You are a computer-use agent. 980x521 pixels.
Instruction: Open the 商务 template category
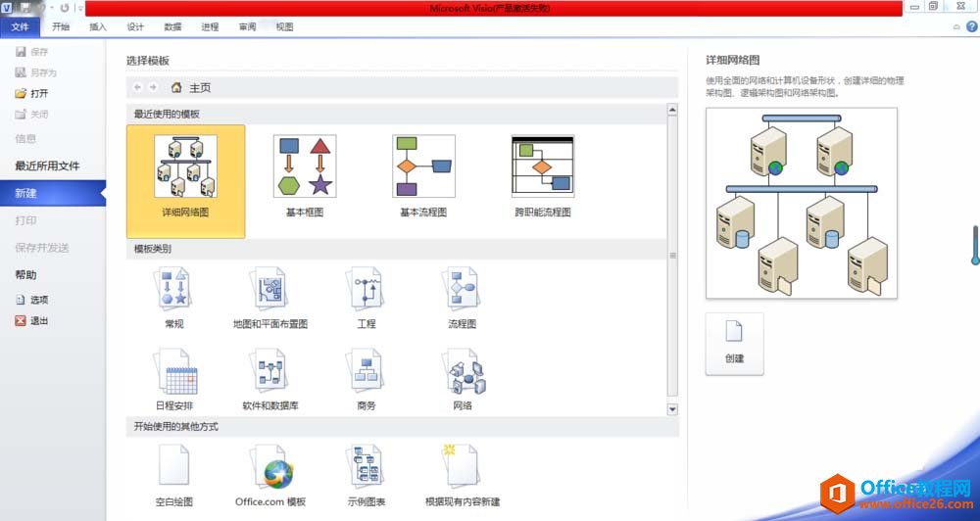click(x=367, y=380)
